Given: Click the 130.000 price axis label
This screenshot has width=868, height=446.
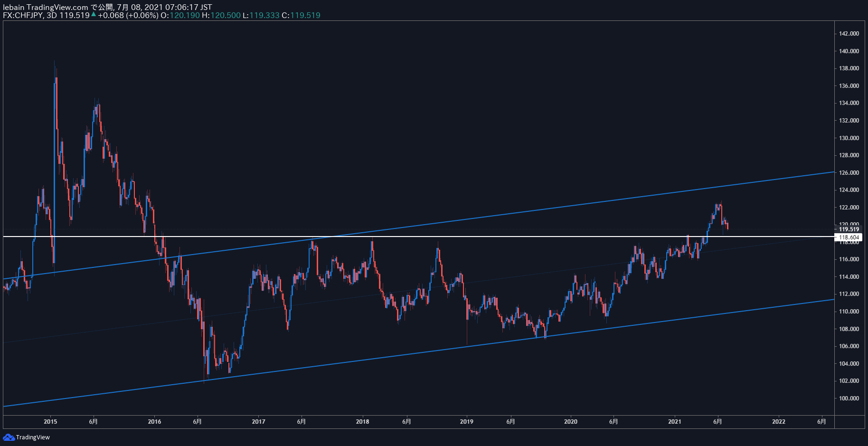Looking at the screenshot, I should [x=849, y=138].
